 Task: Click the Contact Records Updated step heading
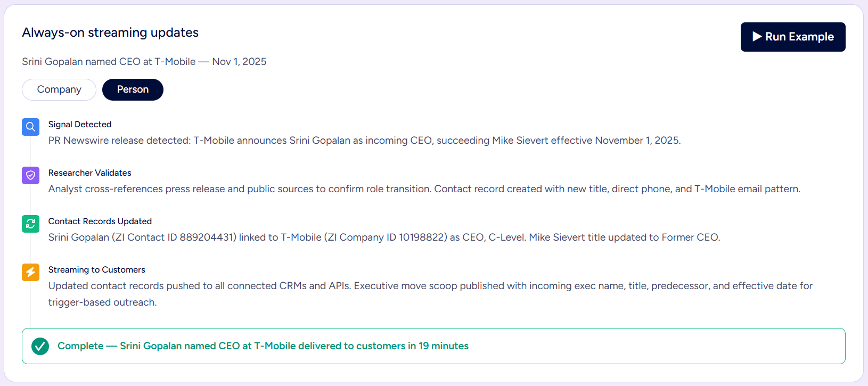100,221
